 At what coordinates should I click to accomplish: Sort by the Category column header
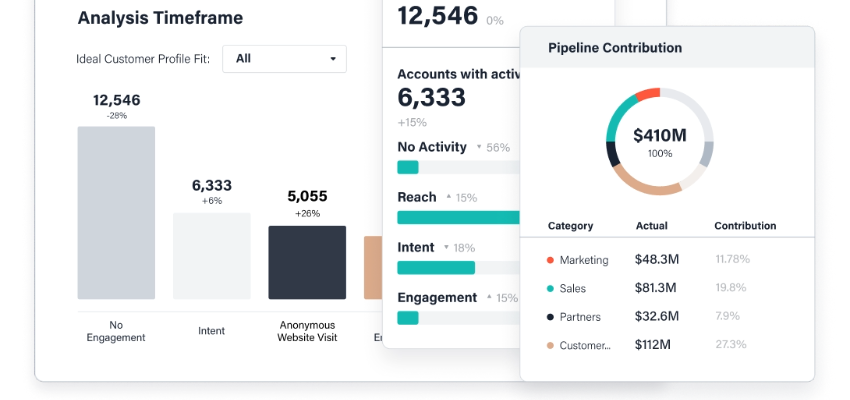[x=570, y=226]
